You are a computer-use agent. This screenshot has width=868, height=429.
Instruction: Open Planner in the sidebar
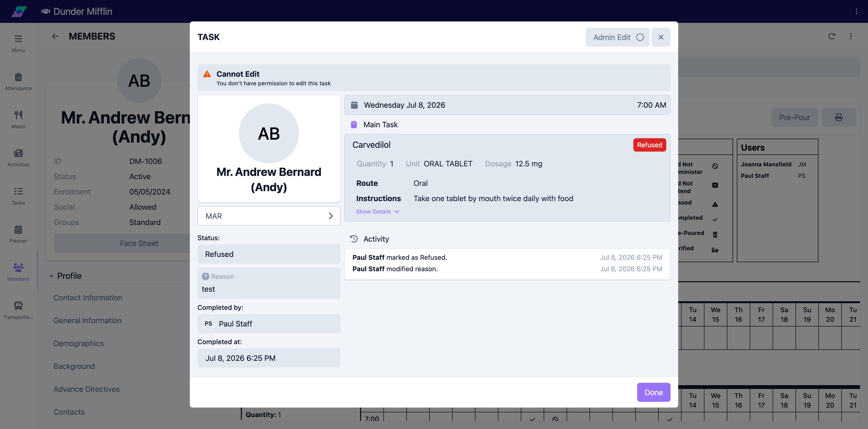(18, 234)
